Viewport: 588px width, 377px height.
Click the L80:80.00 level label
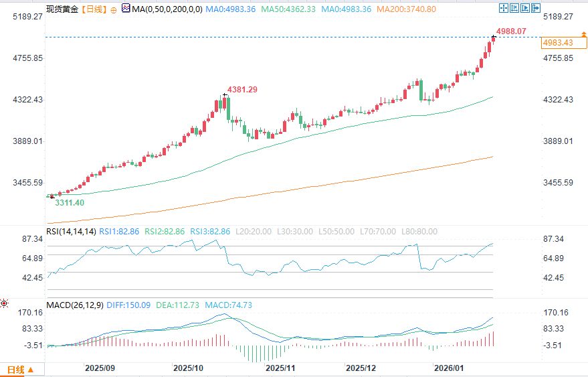coord(419,232)
